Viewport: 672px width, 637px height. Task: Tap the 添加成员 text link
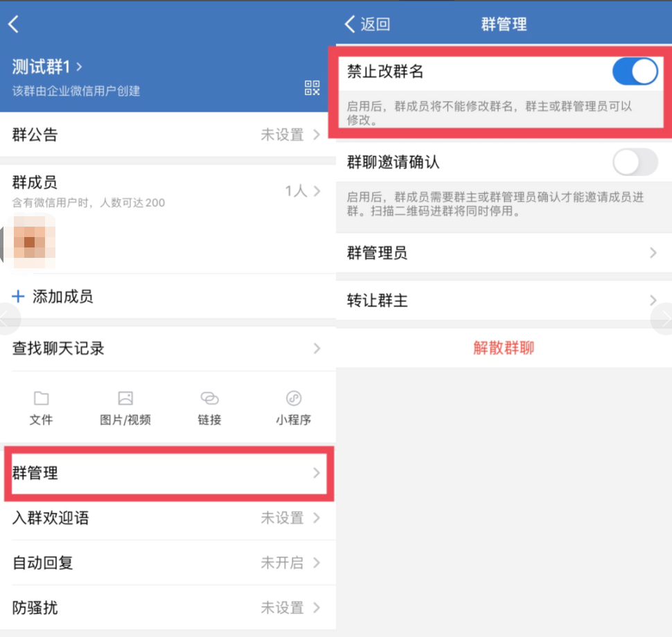pyautogui.click(x=62, y=296)
